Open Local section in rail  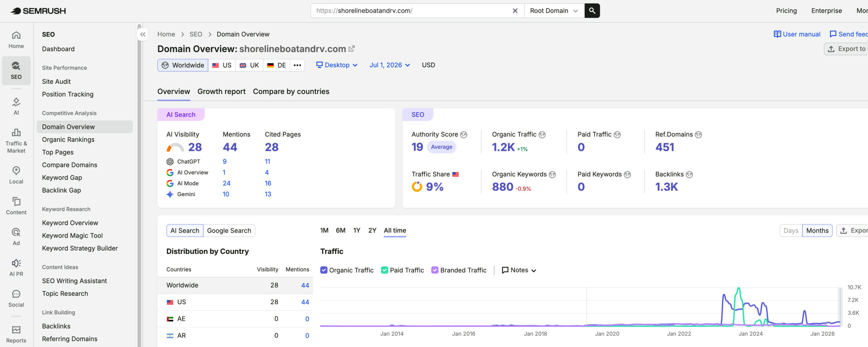16,175
